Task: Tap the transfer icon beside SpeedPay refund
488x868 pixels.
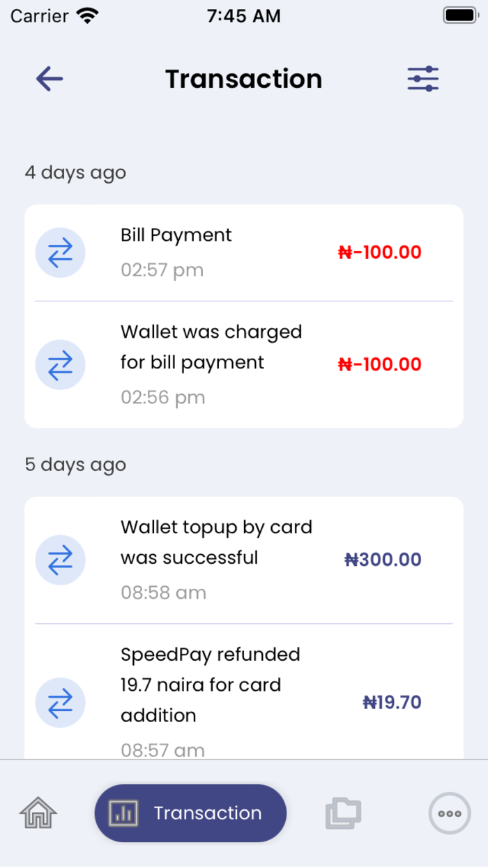Action: (61, 703)
